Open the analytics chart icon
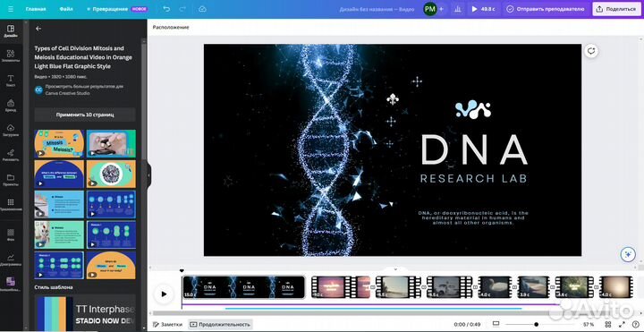The image size is (644, 332). 458,9
